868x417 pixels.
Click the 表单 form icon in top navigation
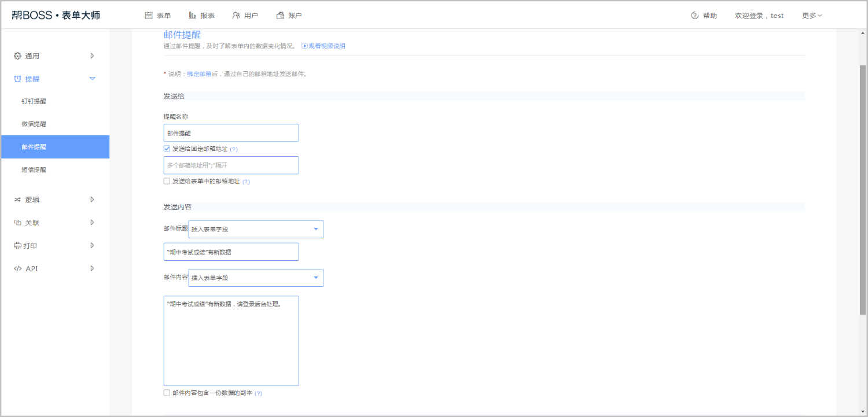coord(149,16)
